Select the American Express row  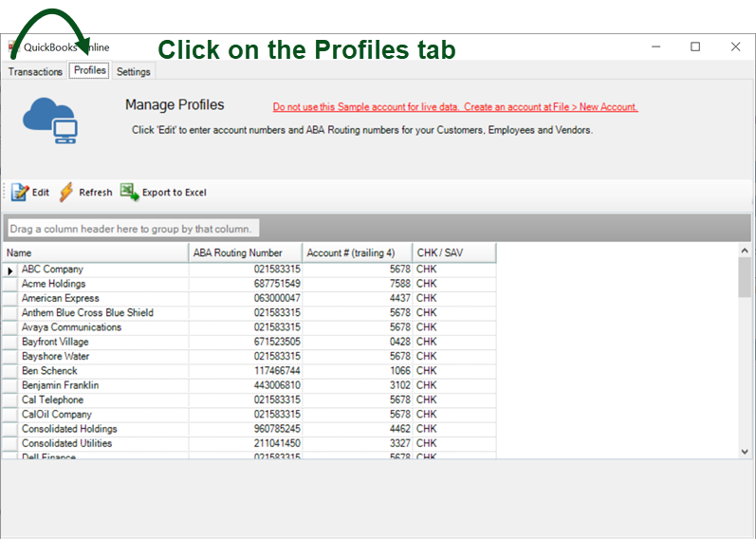coord(249,298)
